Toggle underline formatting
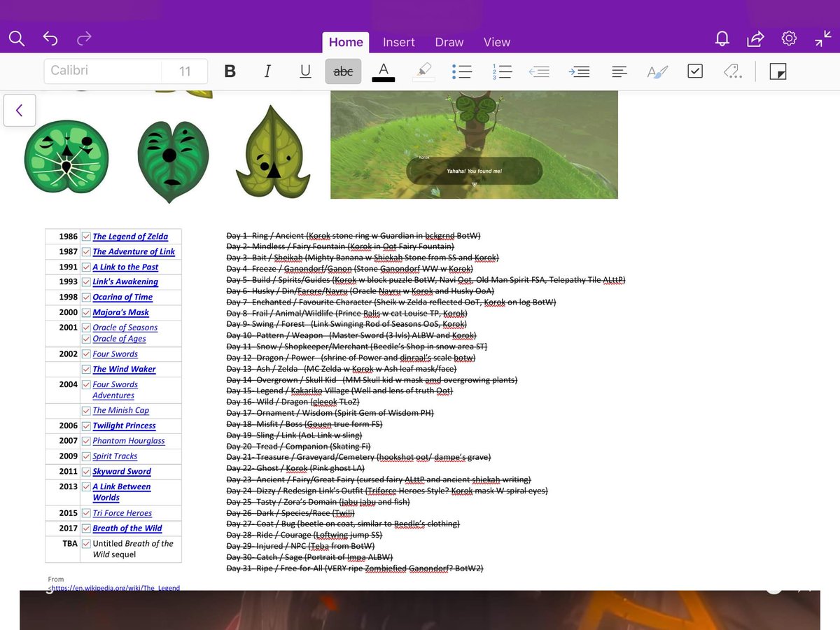The width and height of the screenshot is (840, 630). [305, 71]
